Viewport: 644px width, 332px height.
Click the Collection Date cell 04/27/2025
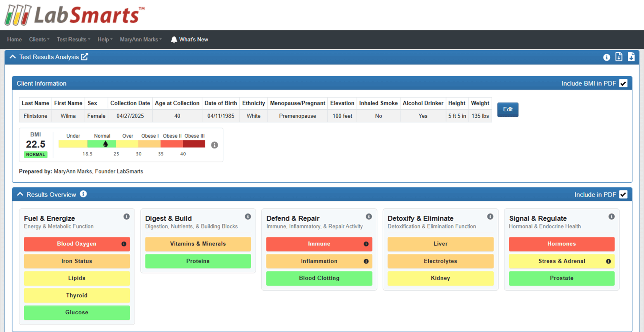click(130, 116)
